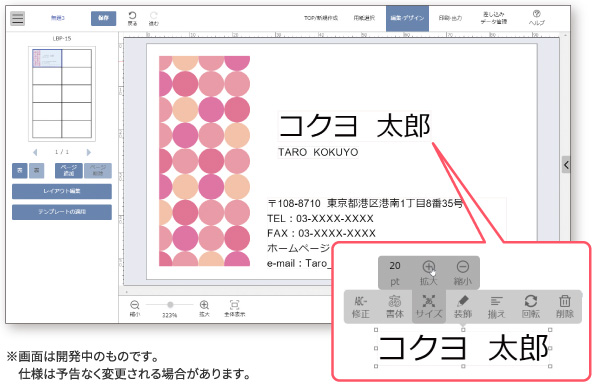Click the FAX：03-XXXX-XXXX line
The width and height of the screenshot is (596, 386).
pyautogui.click(x=321, y=233)
